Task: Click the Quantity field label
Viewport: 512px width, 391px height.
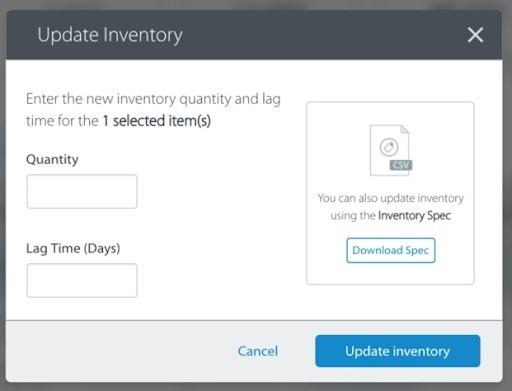Action: pyautogui.click(x=52, y=159)
